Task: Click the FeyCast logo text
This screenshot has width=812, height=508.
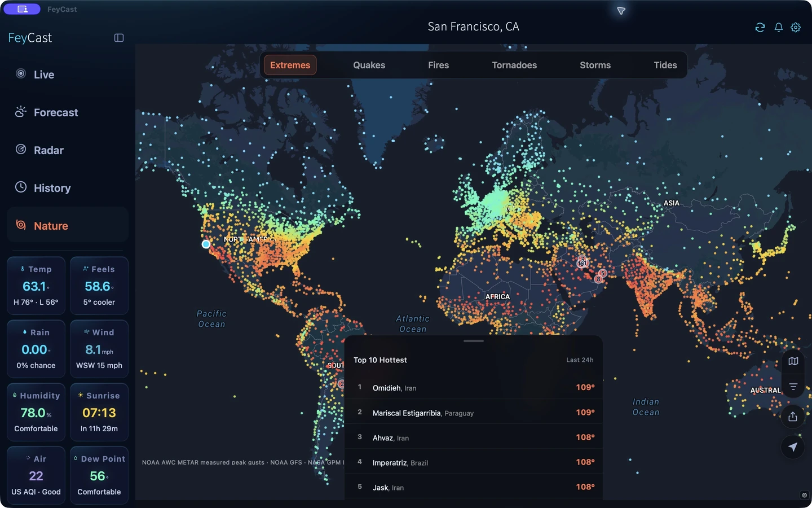Action: (30, 38)
